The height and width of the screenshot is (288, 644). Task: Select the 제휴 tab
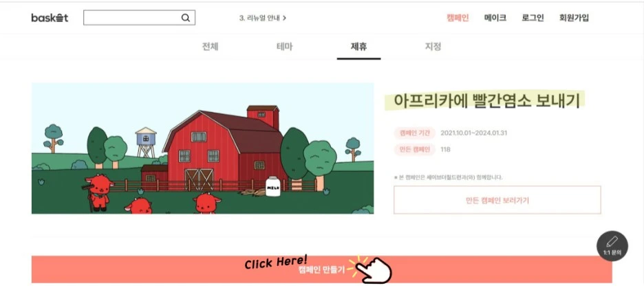point(358,46)
